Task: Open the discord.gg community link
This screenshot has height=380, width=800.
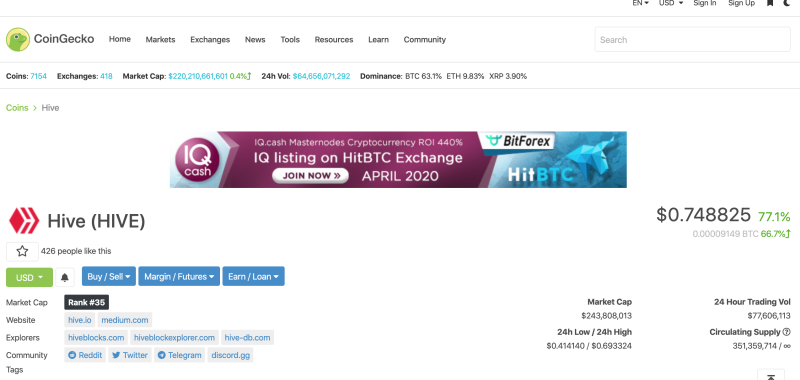Action: click(x=231, y=355)
